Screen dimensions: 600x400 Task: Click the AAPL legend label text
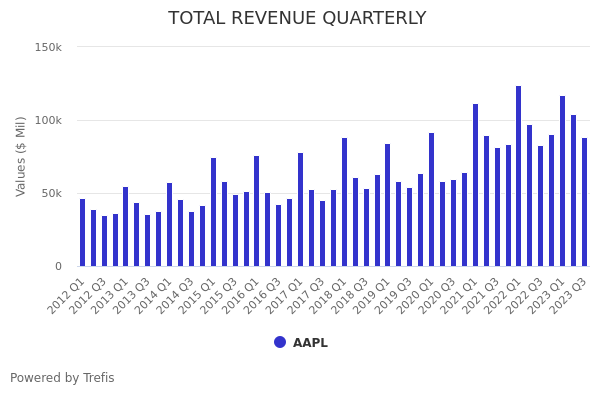point(310,343)
